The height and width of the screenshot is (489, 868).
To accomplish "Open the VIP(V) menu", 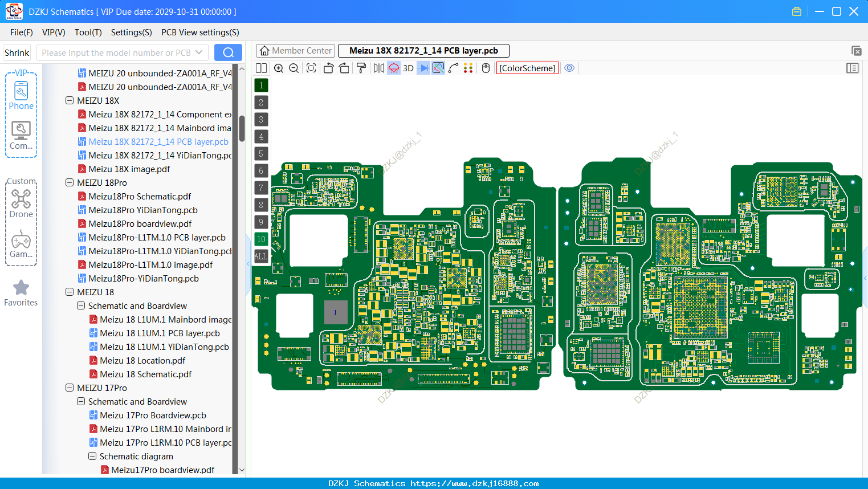I will (54, 32).
